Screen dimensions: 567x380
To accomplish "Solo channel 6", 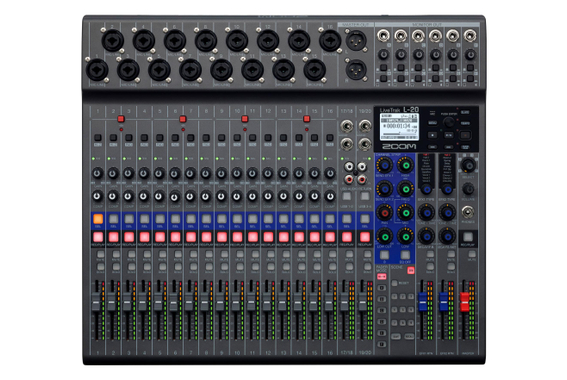I will [x=178, y=267].
